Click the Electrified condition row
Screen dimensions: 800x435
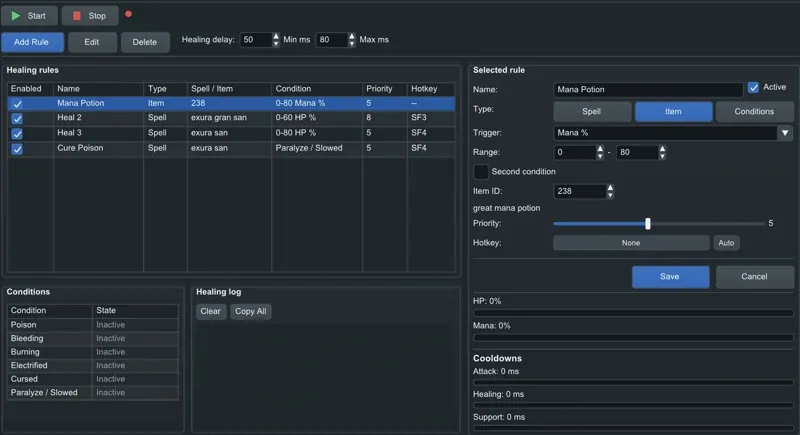click(x=93, y=366)
